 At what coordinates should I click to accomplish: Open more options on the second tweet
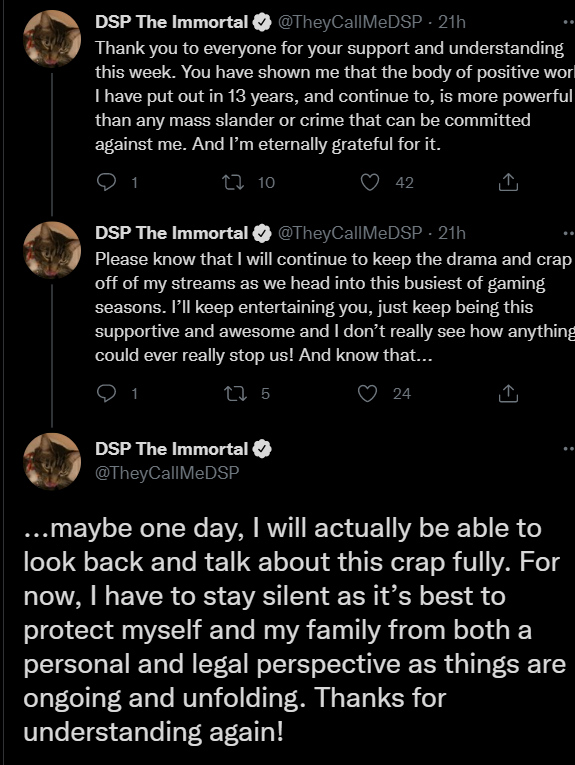click(x=569, y=234)
